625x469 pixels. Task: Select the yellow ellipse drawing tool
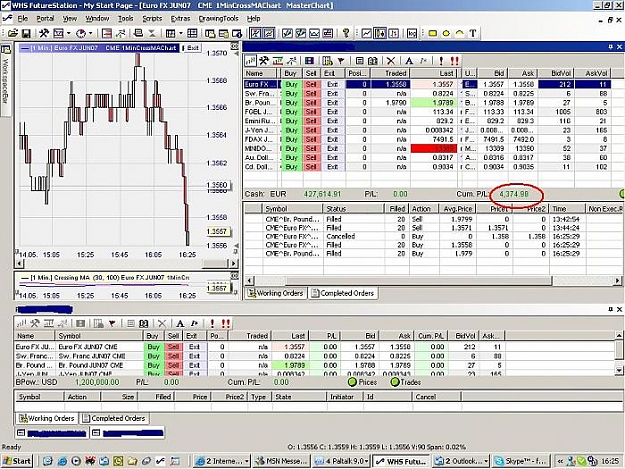coord(446,33)
